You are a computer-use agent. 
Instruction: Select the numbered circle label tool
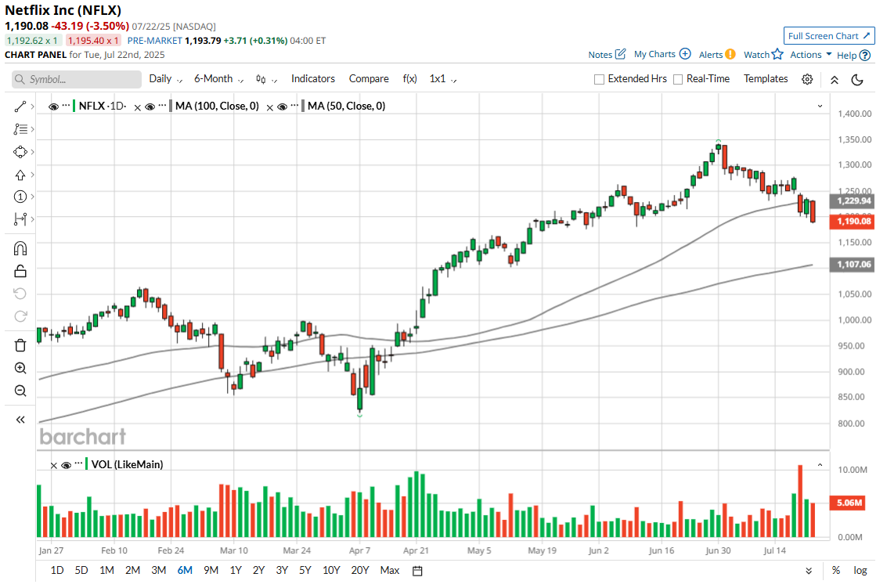point(20,197)
